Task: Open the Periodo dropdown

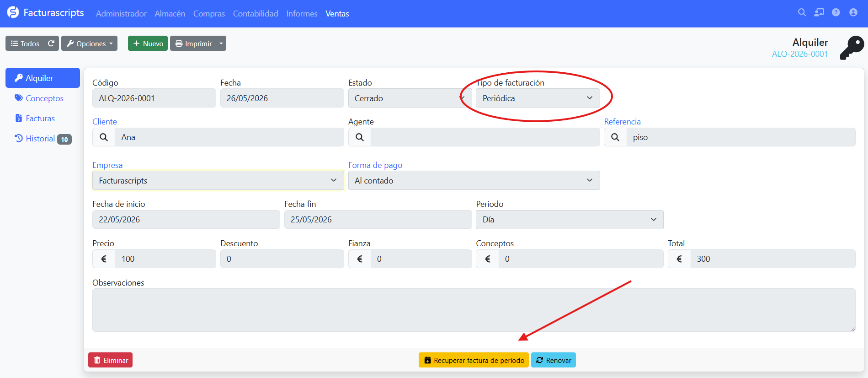Action: (570, 220)
